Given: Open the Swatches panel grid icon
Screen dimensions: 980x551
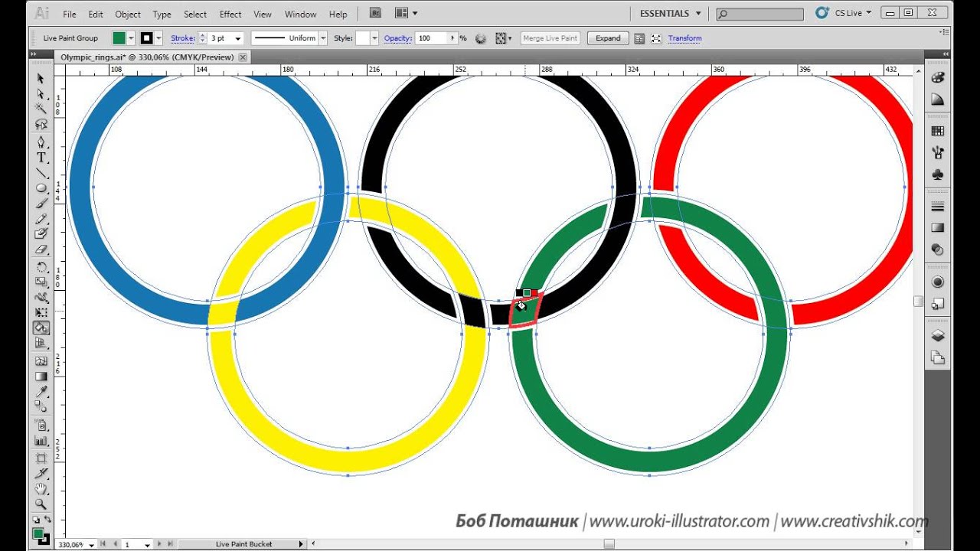Looking at the screenshot, I should (x=937, y=132).
